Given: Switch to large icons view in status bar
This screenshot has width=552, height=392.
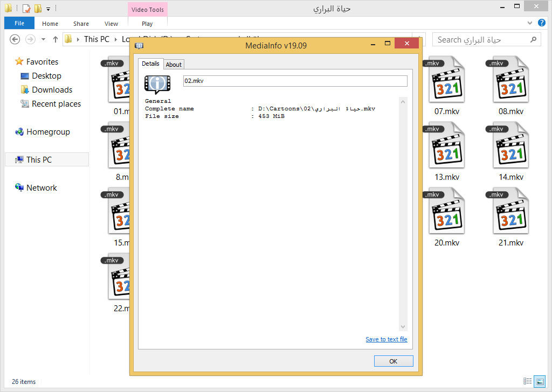Looking at the screenshot, I should coord(540,381).
